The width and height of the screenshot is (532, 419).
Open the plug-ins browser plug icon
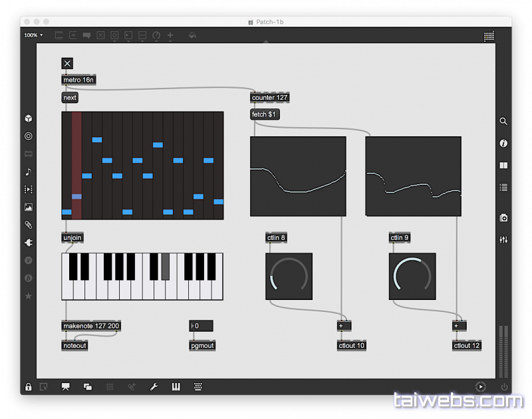pos(28,243)
